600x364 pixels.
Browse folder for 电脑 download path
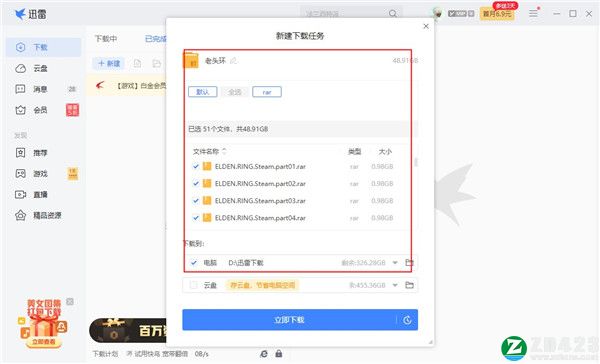(x=409, y=263)
